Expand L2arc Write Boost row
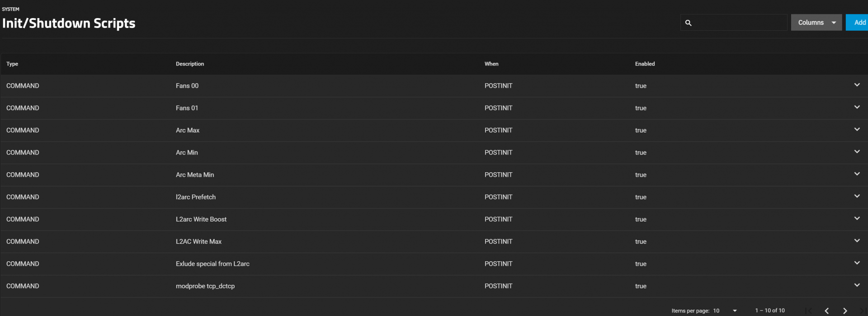The height and width of the screenshot is (316, 868). point(857,218)
